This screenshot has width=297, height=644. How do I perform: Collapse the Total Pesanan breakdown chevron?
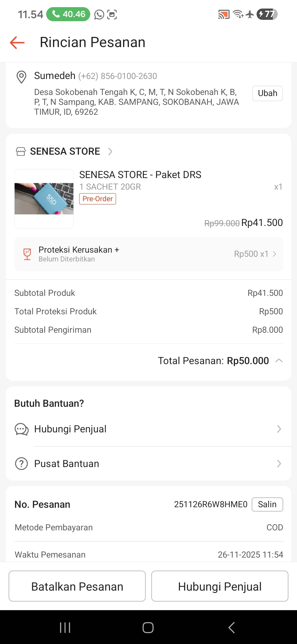[x=279, y=361]
